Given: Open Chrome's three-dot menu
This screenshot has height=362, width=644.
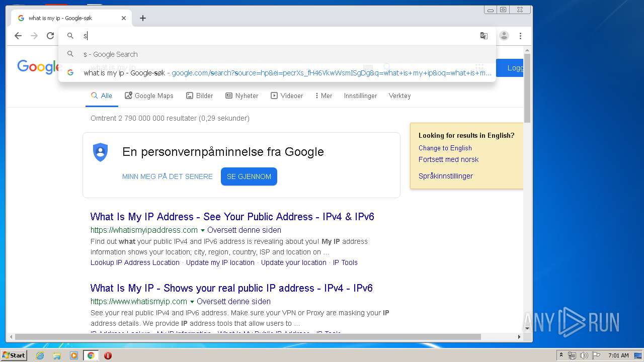Looking at the screenshot, I should (x=520, y=36).
